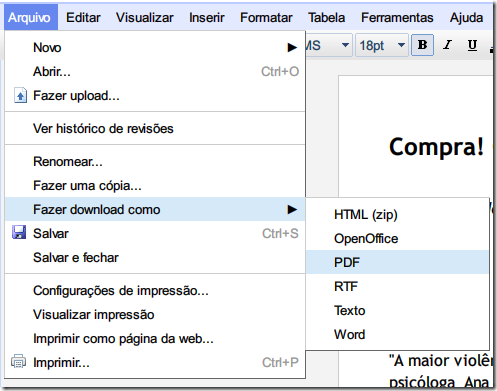Select Ver histórico de revisões
The image size is (497, 391).
click(155, 128)
